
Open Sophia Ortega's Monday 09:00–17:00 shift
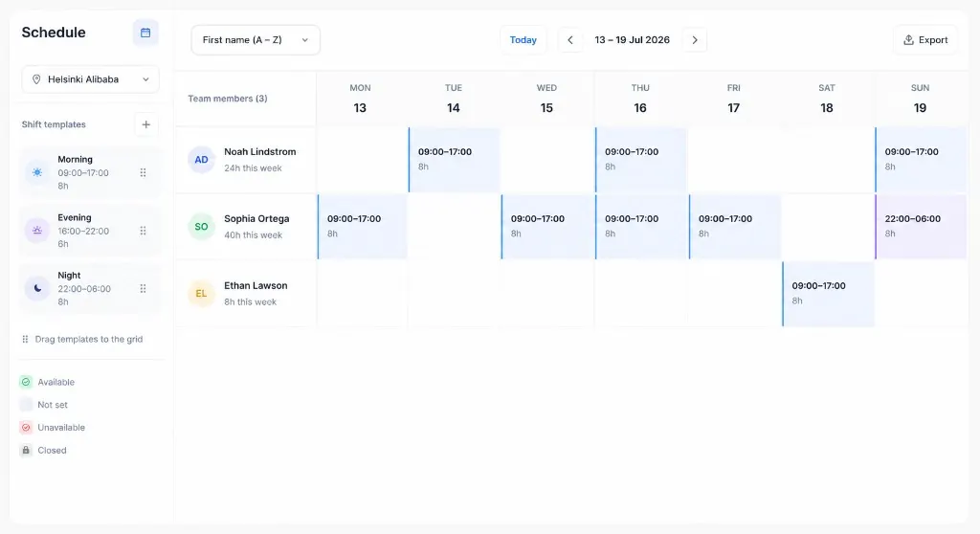point(363,227)
